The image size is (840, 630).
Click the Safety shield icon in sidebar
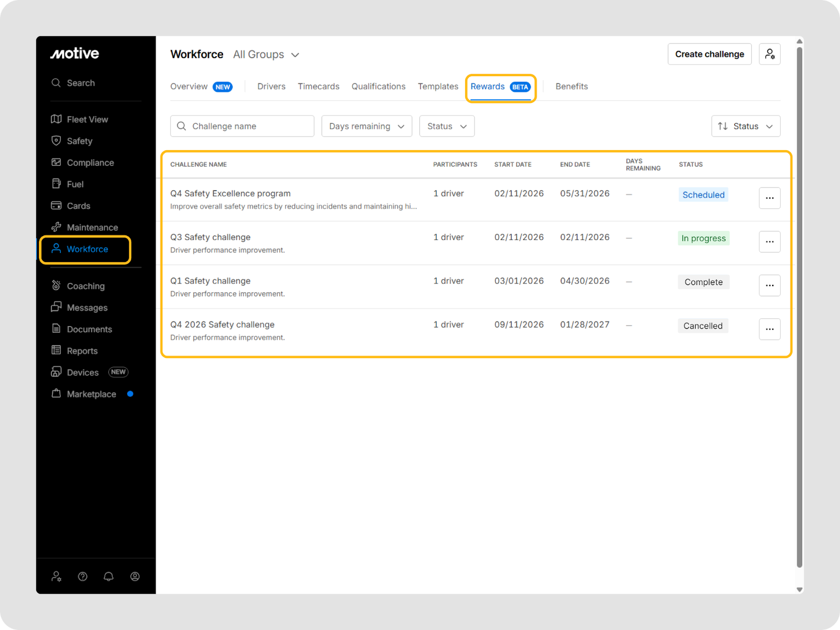point(56,141)
